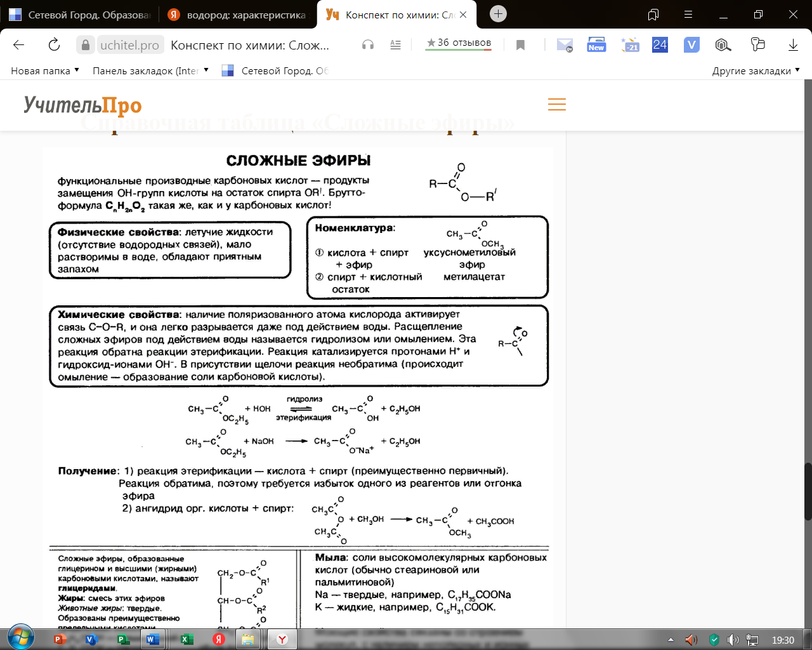Open the file explorer taskbar icon
This screenshot has height=650, width=812.
pyautogui.click(x=247, y=639)
